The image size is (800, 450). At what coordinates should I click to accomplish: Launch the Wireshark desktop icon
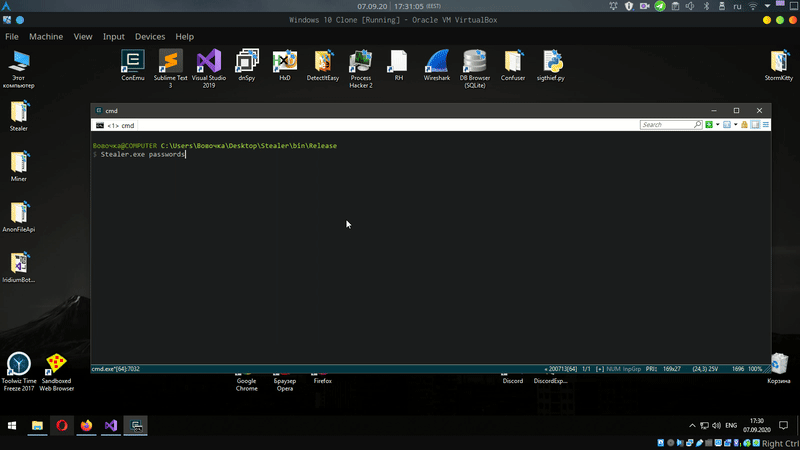click(x=437, y=65)
